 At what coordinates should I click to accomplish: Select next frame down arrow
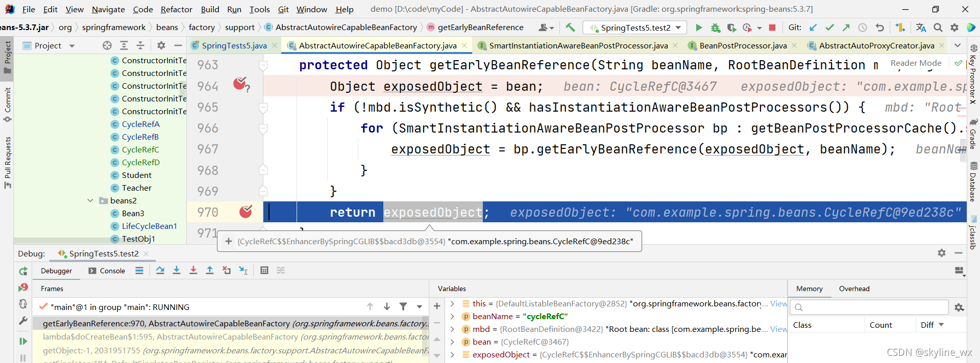(387, 306)
